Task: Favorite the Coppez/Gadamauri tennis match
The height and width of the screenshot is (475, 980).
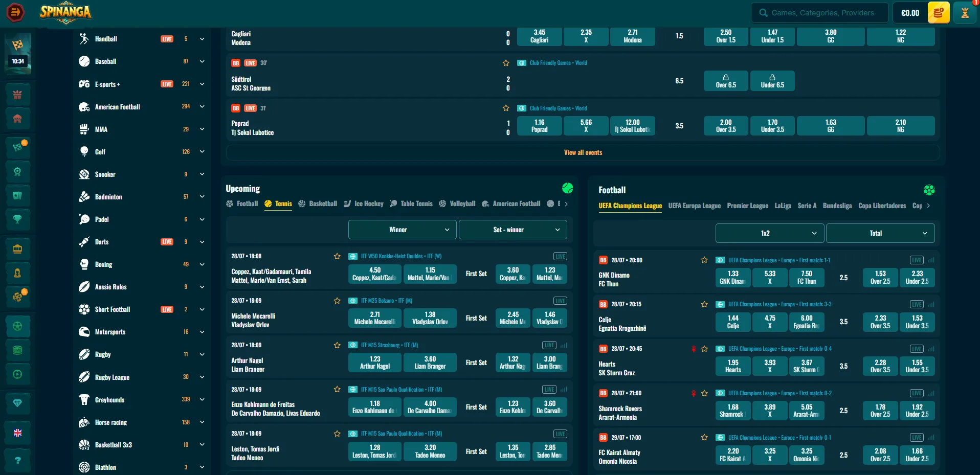Action: pyautogui.click(x=337, y=256)
